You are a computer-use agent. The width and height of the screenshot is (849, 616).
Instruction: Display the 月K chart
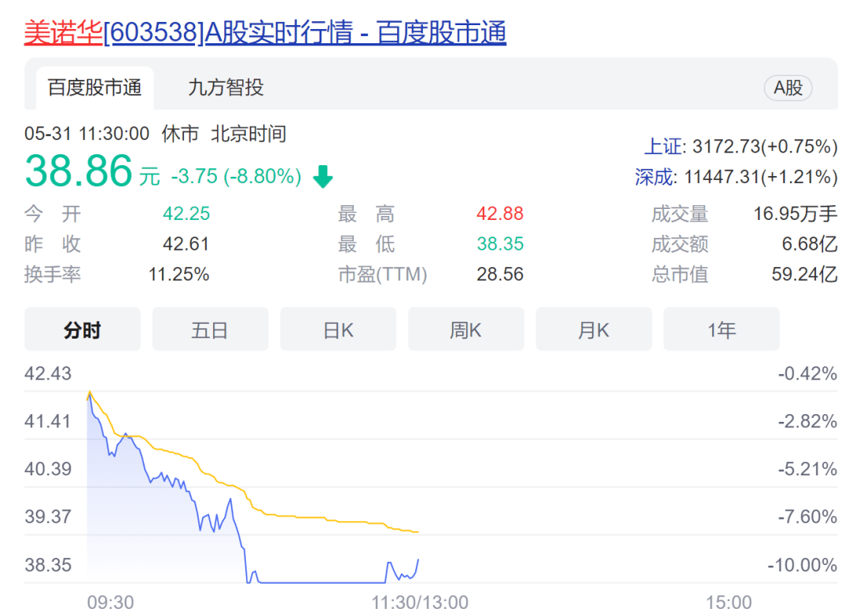pyautogui.click(x=594, y=330)
